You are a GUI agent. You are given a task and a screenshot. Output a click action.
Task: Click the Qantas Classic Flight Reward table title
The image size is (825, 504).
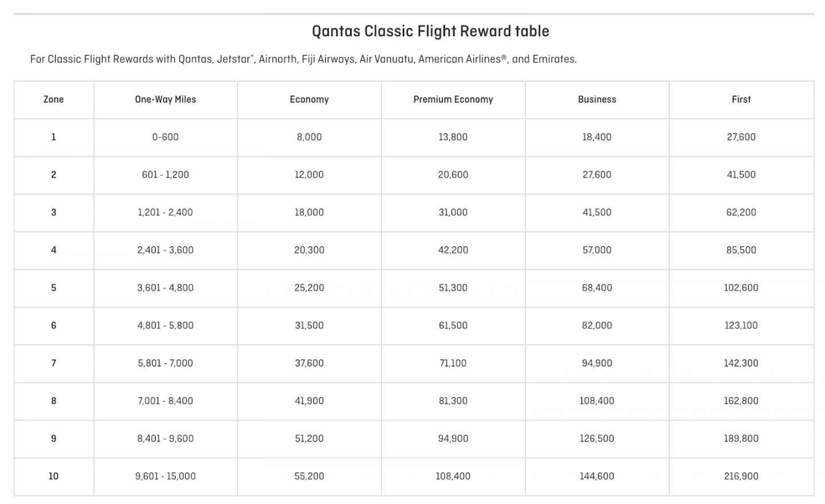point(430,31)
